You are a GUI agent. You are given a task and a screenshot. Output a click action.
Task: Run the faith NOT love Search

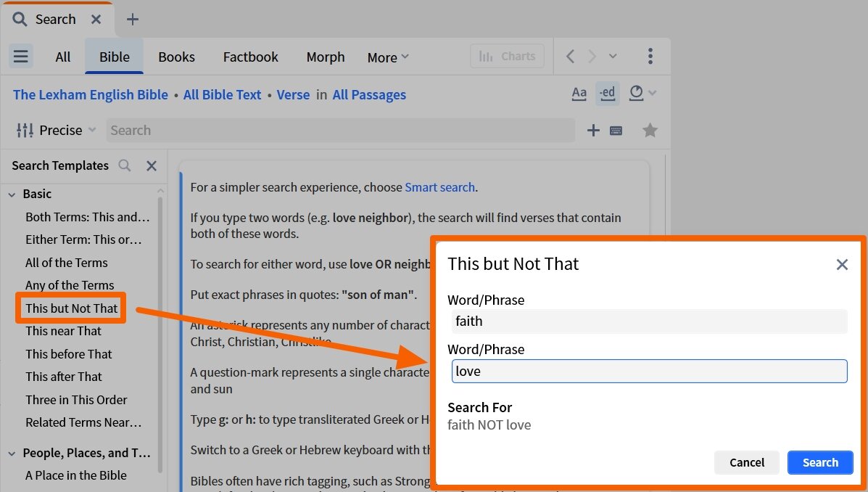[820, 463]
